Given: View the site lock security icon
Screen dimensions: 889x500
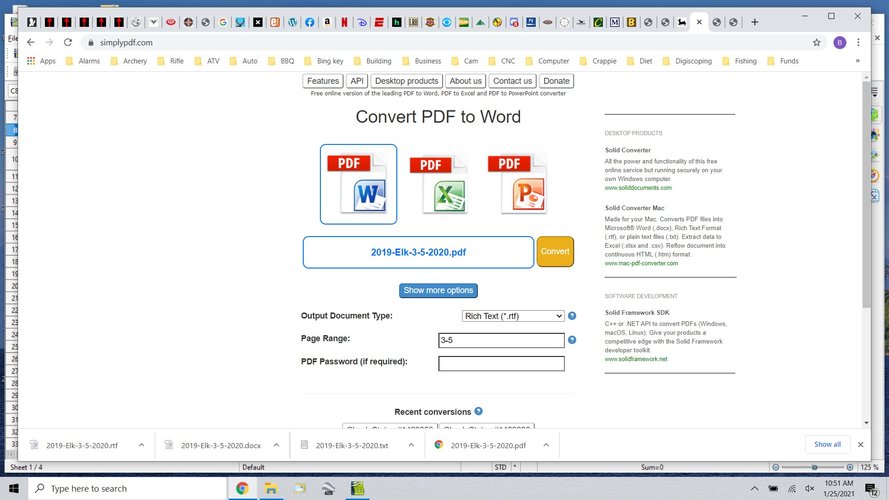Looking at the screenshot, I should tap(91, 43).
